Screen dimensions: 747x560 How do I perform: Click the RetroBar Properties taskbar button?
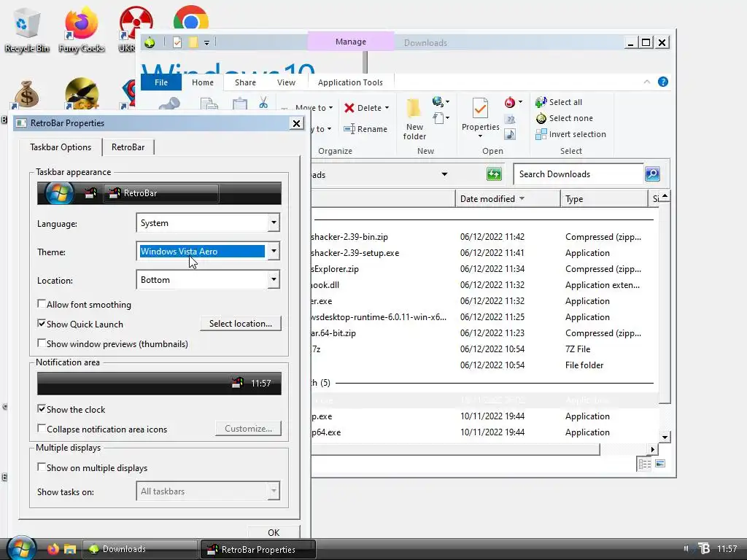click(258, 549)
